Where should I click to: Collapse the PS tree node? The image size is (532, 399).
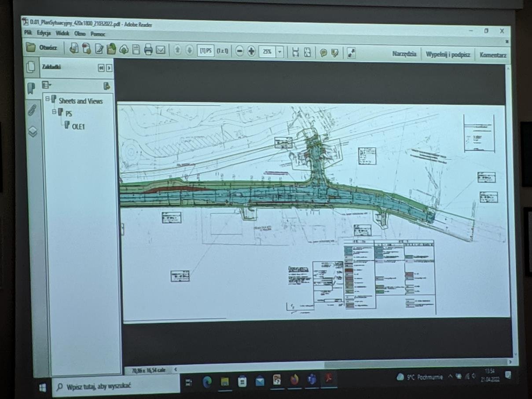pyautogui.click(x=54, y=112)
